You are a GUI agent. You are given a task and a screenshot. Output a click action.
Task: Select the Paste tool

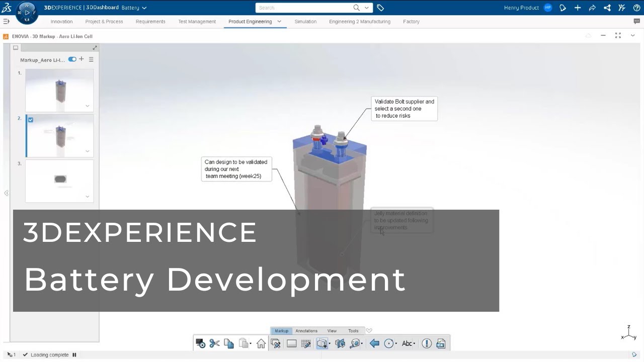(x=244, y=343)
